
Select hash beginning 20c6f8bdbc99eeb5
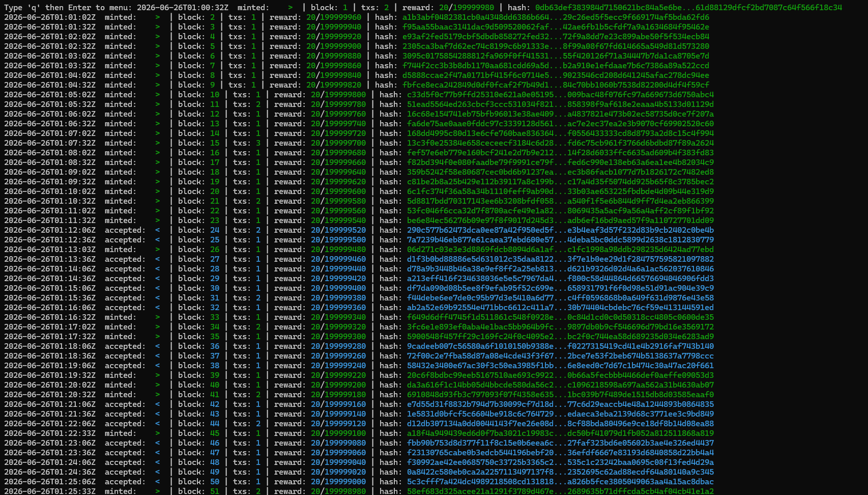pos(560,375)
